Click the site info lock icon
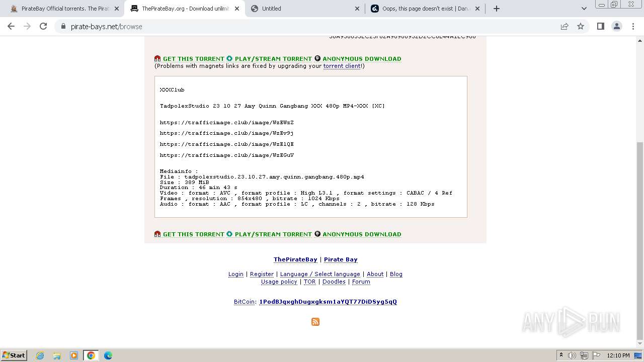644x362 pixels. pyautogui.click(x=63, y=27)
